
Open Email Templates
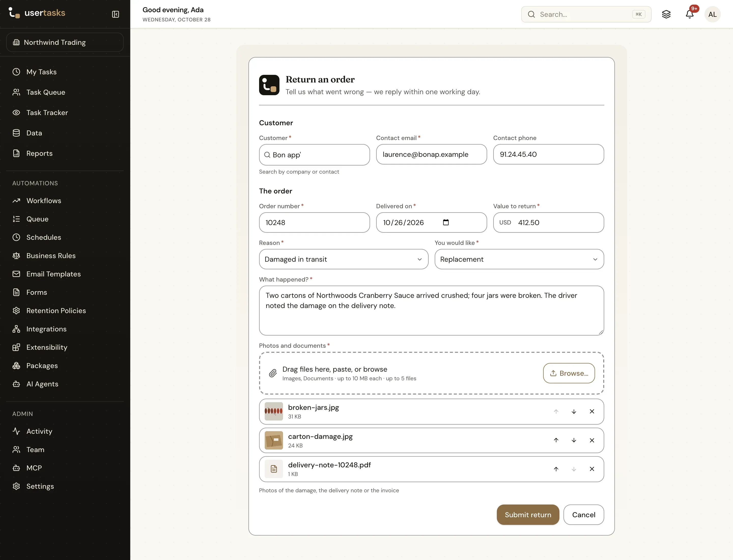pyautogui.click(x=65, y=274)
